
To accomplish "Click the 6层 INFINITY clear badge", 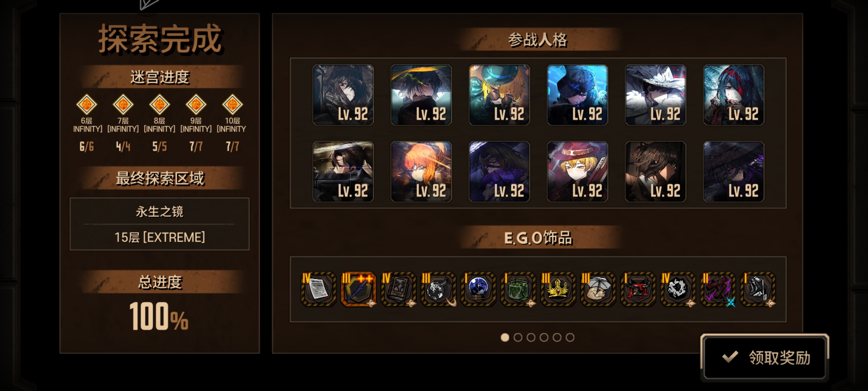I will (87, 105).
